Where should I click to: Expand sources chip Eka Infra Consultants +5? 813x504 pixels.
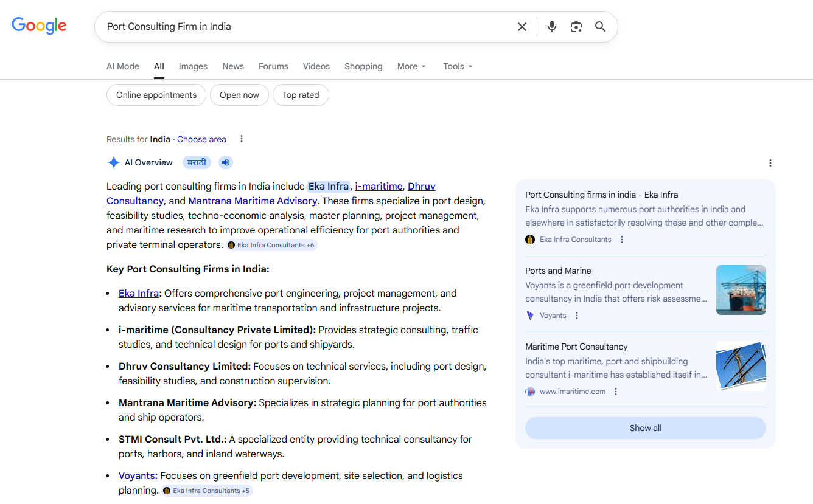207,491
